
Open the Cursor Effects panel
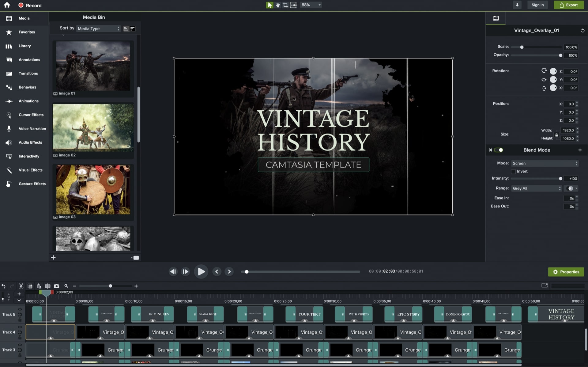tap(31, 115)
